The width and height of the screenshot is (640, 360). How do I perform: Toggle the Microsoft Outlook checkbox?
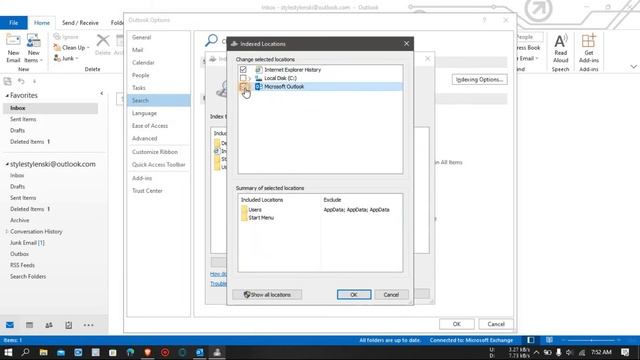coord(243,87)
